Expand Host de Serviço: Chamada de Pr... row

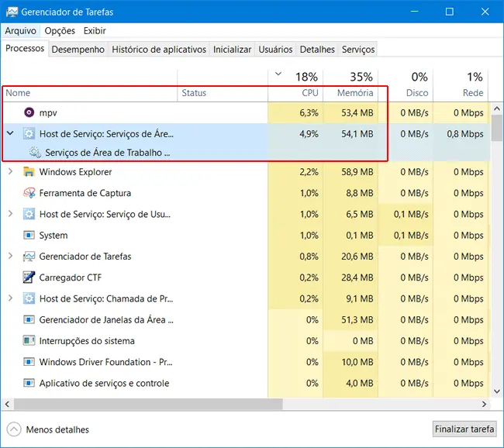coord(10,298)
